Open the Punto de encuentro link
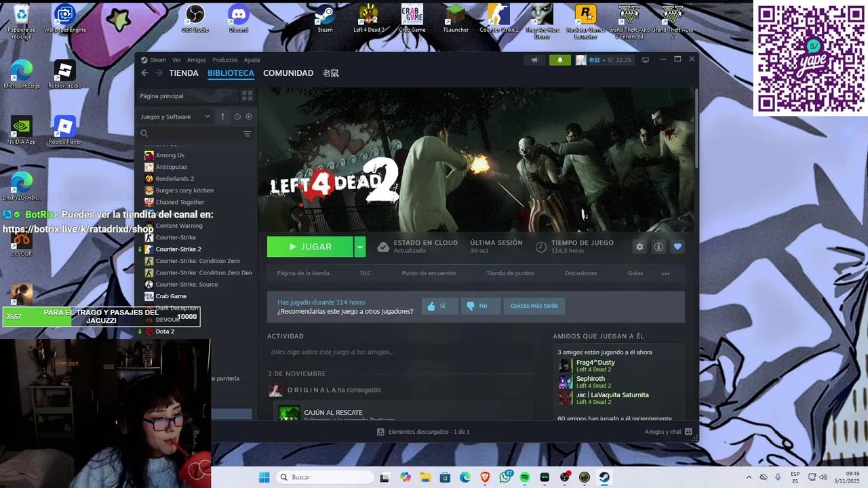The width and height of the screenshot is (868, 488). point(429,273)
